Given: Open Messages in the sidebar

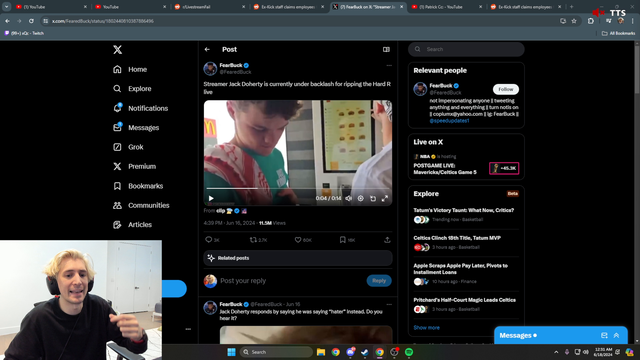Looking at the screenshot, I should [136, 128].
